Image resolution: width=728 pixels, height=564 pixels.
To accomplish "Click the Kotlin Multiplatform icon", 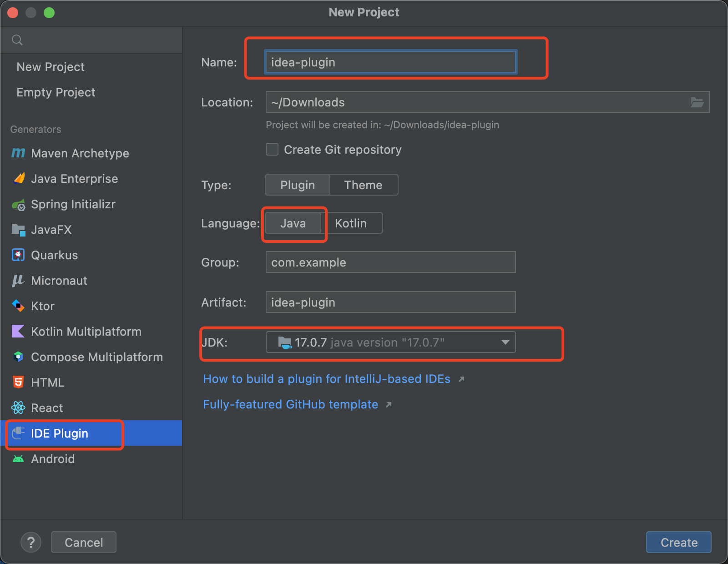I will coord(18,332).
